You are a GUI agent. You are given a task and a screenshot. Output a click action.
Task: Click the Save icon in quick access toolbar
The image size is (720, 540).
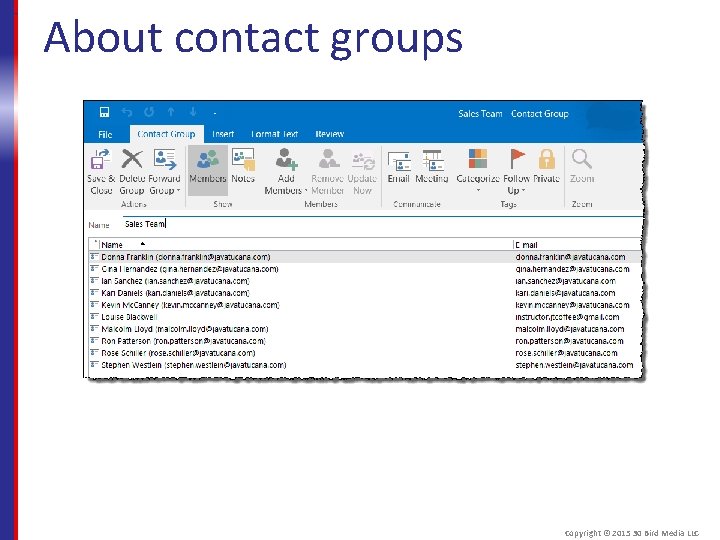pos(104,112)
